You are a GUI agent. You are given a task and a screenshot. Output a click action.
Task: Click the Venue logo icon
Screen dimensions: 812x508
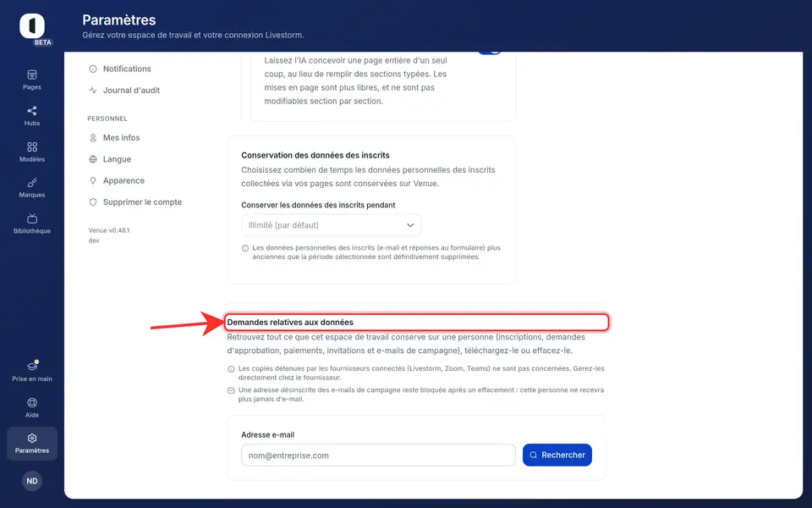tap(32, 26)
